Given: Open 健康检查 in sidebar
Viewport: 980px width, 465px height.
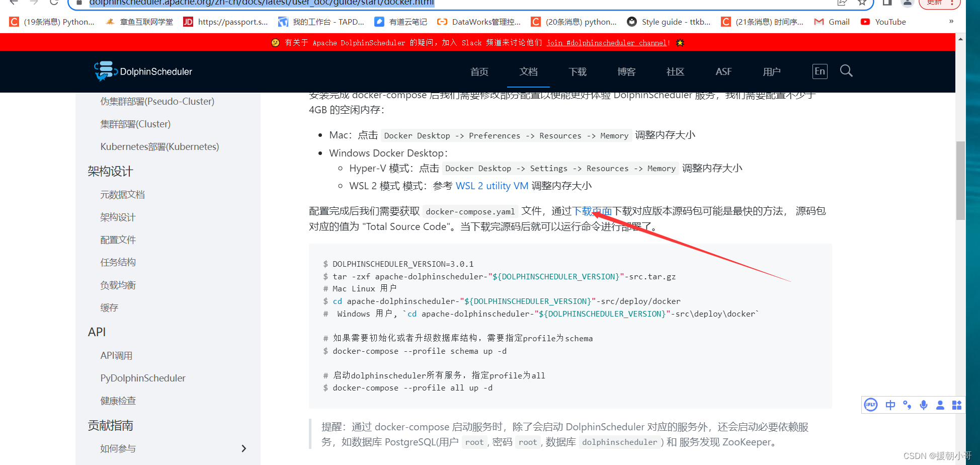Looking at the screenshot, I should 118,401.
